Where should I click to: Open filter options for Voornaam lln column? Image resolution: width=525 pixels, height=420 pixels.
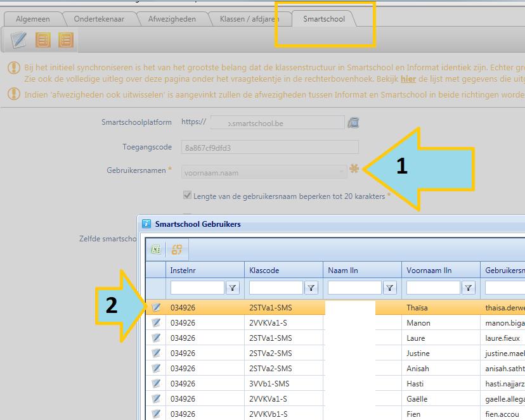469,288
